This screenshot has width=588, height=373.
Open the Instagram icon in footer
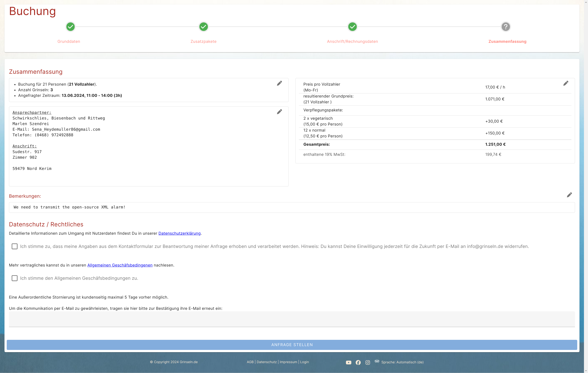tap(368, 362)
